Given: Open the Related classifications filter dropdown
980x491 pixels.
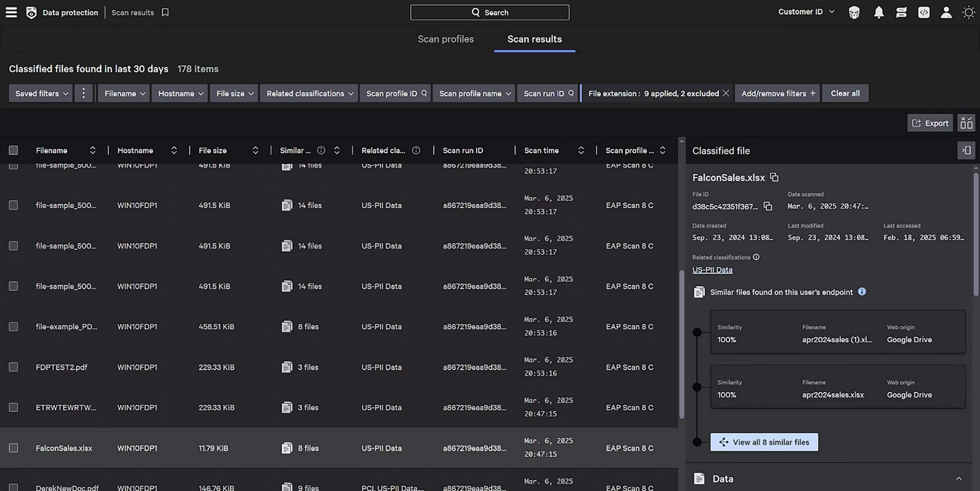Looking at the screenshot, I should point(309,94).
